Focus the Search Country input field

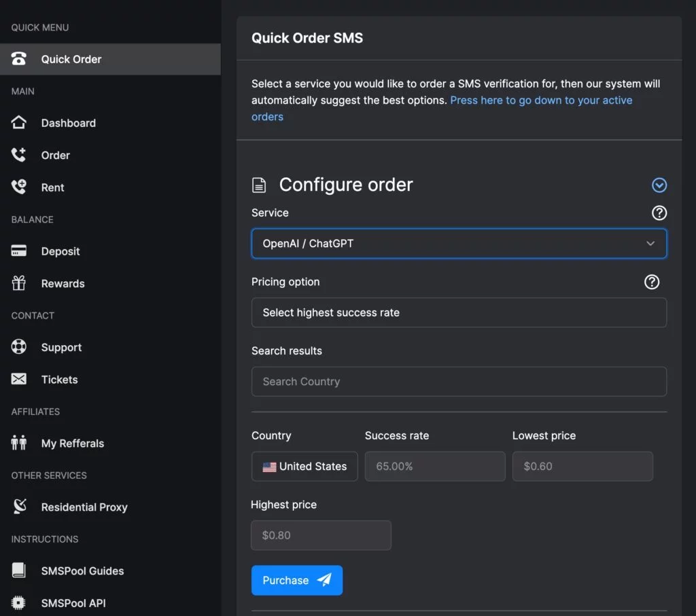(x=459, y=382)
